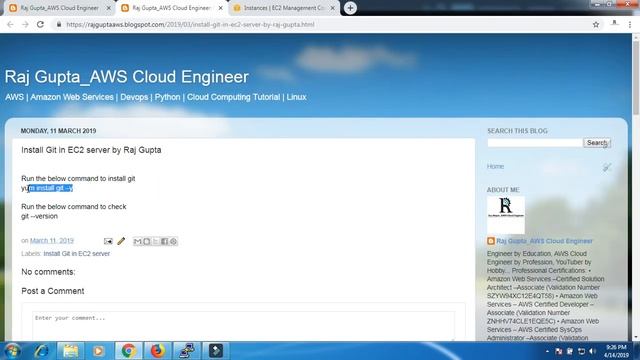Share the post with BlogThis icon
The height and width of the screenshot is (360, 640).
click(147, 241)
